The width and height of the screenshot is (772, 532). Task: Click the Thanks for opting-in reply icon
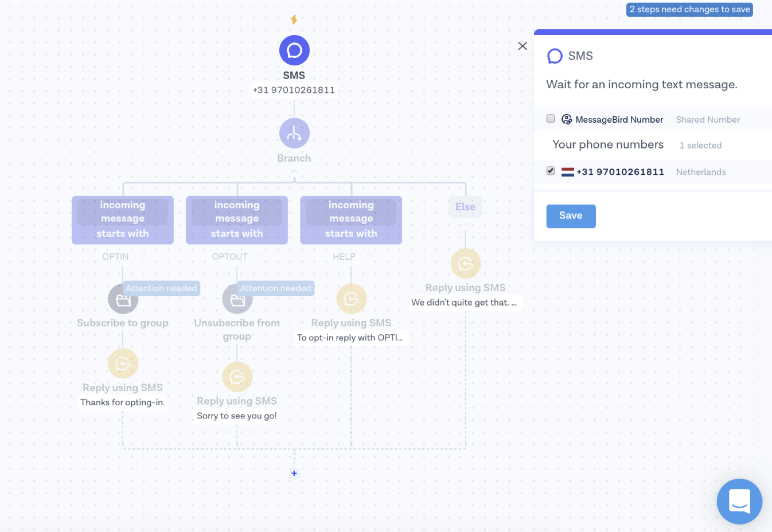point(123,364)
